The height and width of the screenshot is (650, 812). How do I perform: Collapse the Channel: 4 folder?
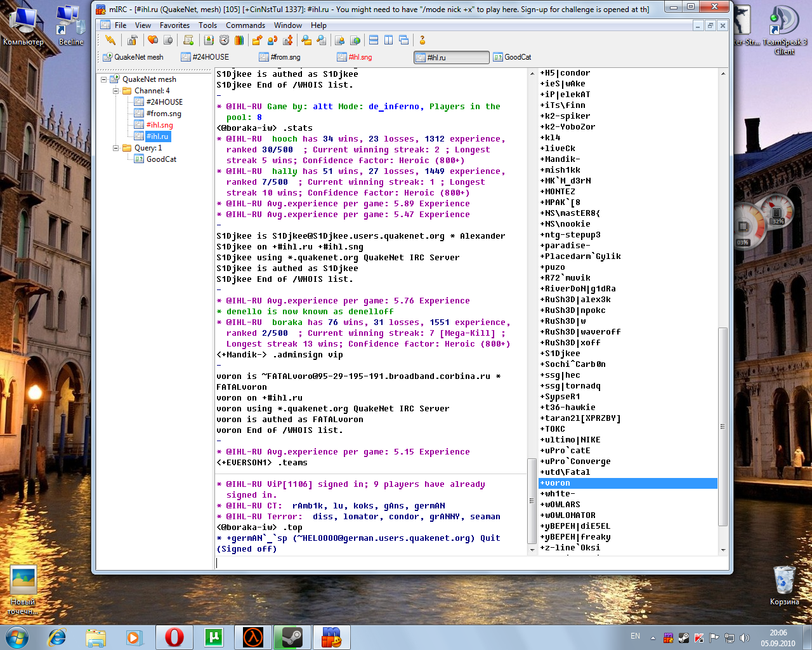click(116, 91)
